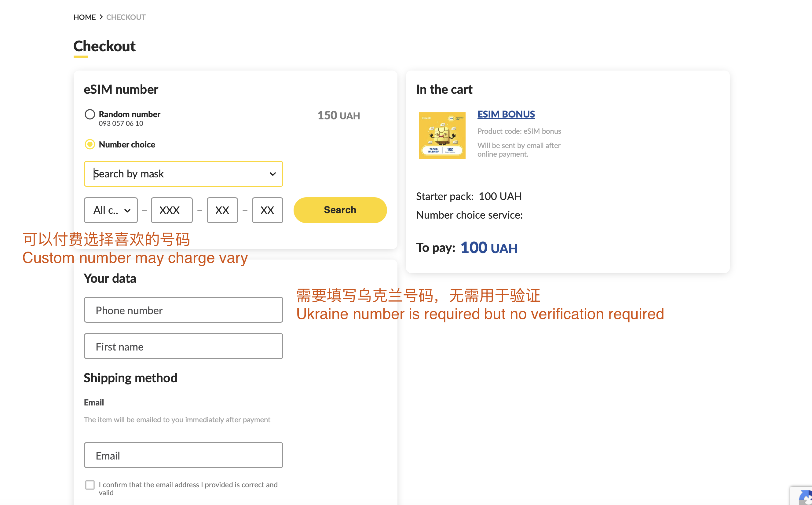Check the email confirmation checkbox
This screenshot has width=812, height=505.
click(x=90, y=485)
